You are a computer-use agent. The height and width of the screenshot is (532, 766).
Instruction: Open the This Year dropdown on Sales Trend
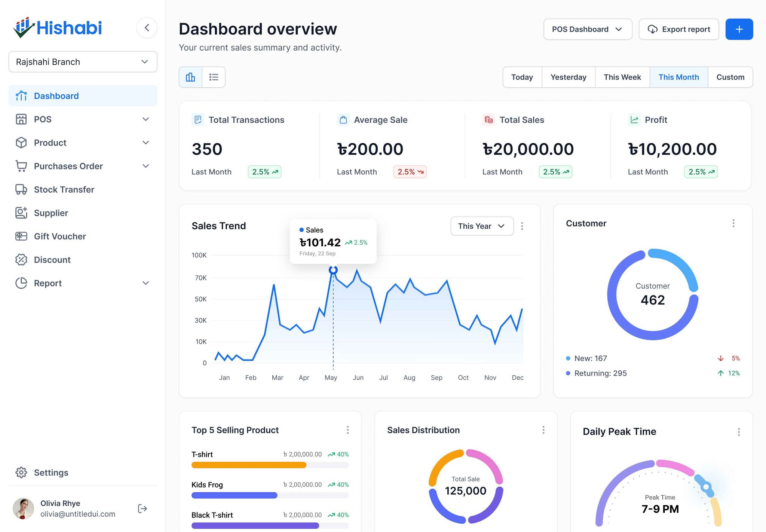(x=482, y=226)
